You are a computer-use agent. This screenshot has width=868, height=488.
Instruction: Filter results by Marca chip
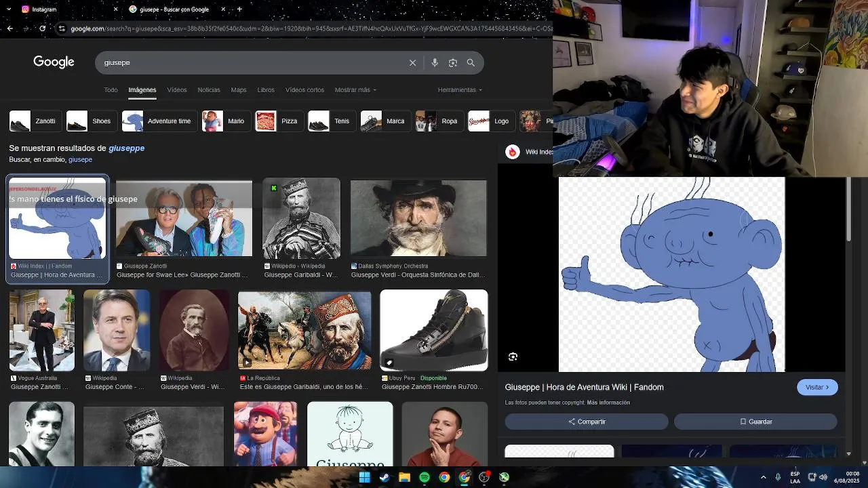385,121
